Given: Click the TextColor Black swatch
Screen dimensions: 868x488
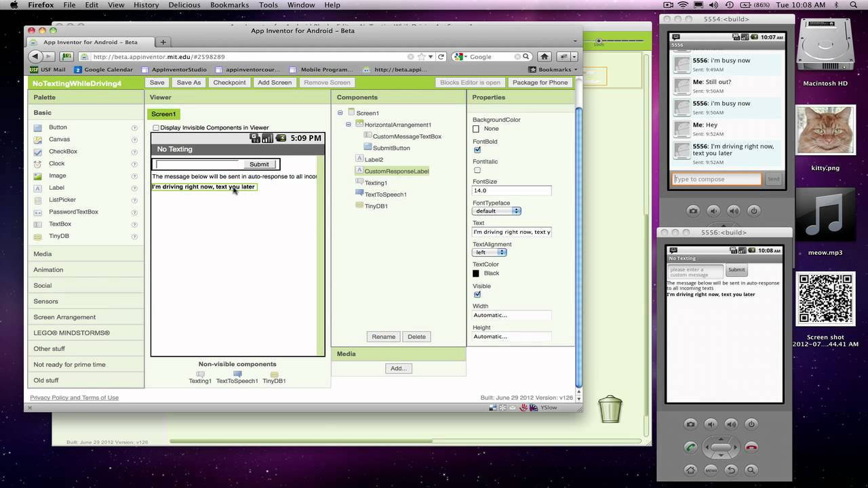Looking at the screenshot, I should (x=476, y=273).
